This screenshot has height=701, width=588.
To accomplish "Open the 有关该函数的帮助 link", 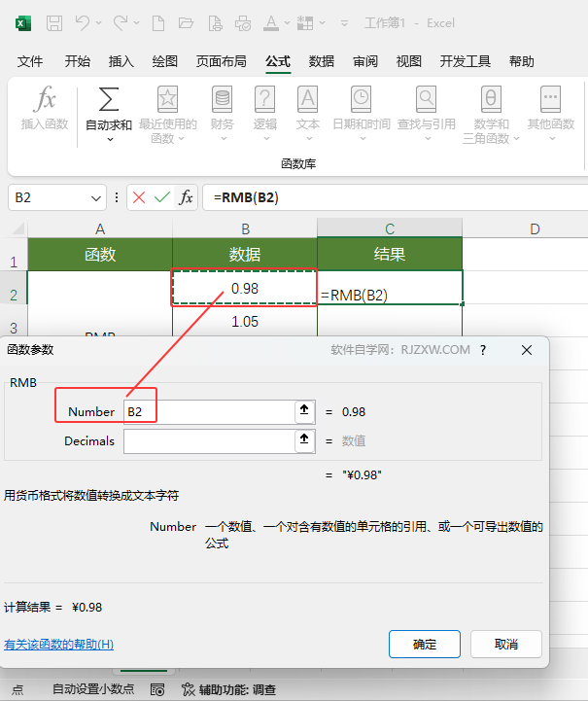I will [58, 645].
